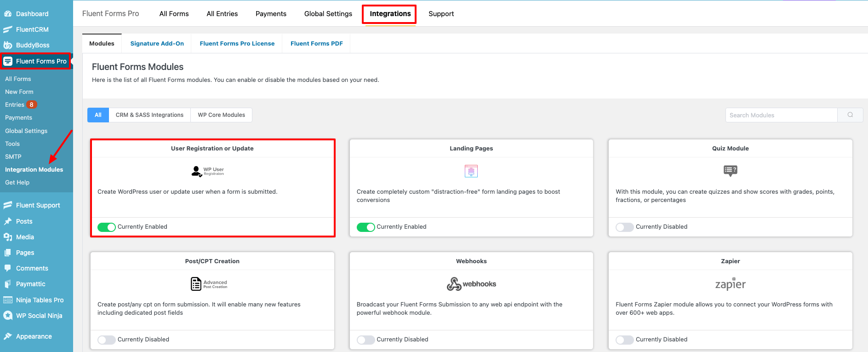Turn on the Webhooks module toggle

pyautogui.click(x=365, y=340)
